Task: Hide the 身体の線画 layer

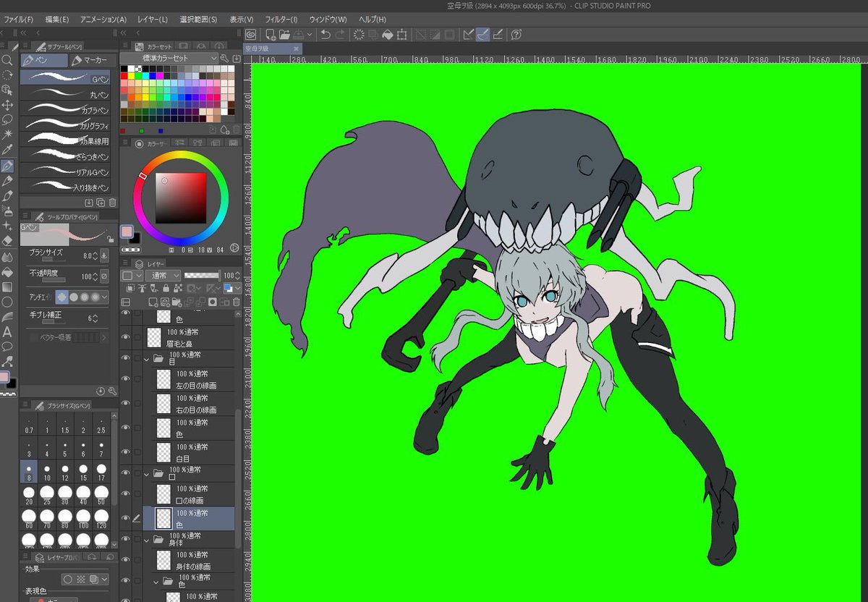Action: tap(126, 559)
